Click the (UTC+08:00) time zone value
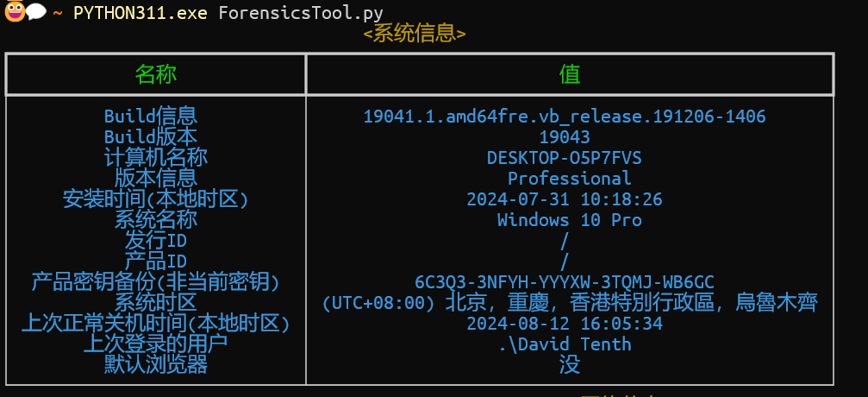 (x=569, y=303)
